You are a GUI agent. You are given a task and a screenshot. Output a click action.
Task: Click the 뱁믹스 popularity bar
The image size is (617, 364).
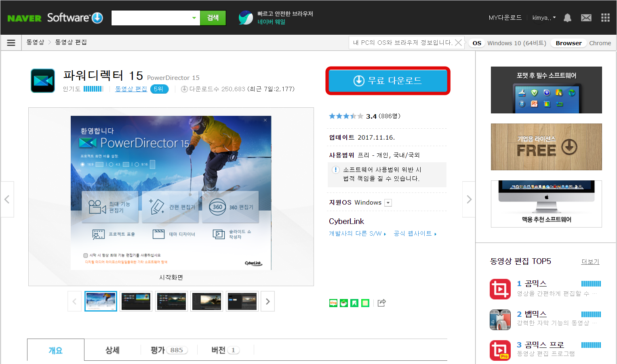click(591, 314)
